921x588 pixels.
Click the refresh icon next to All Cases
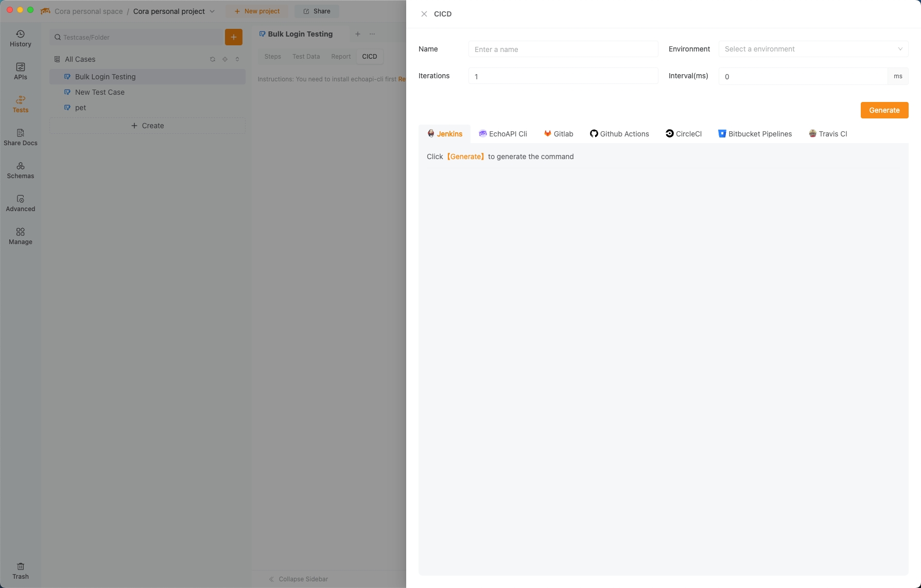pos(213,59)
